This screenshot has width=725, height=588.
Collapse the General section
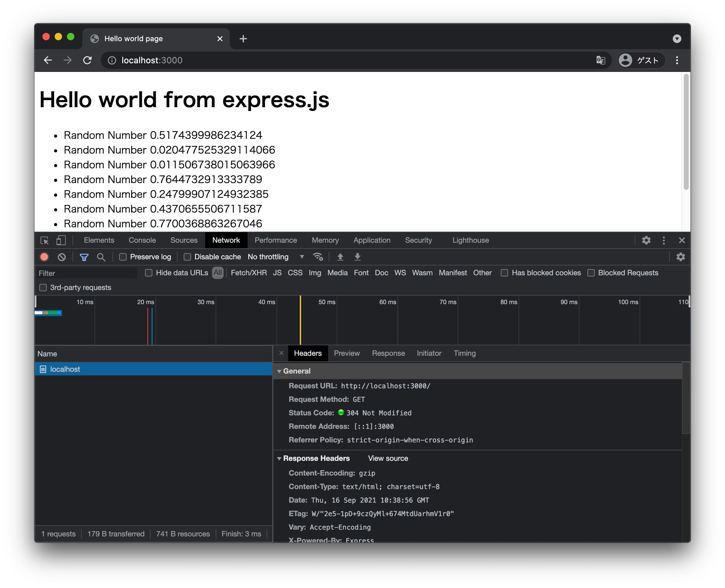[280, 371]
